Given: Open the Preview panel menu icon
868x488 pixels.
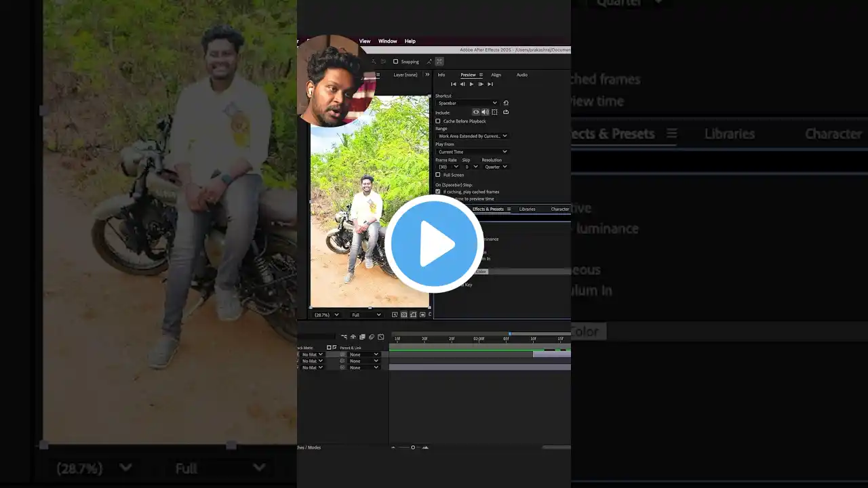Looking at the screenshot, I should click(481, 75).
